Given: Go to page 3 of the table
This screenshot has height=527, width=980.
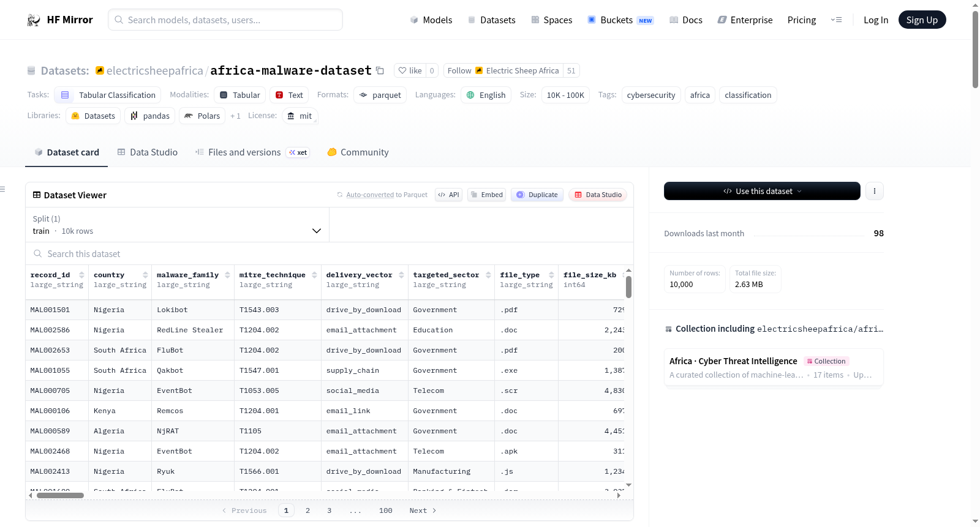Looking at the screenshot, I should click(x=329, y=510).
